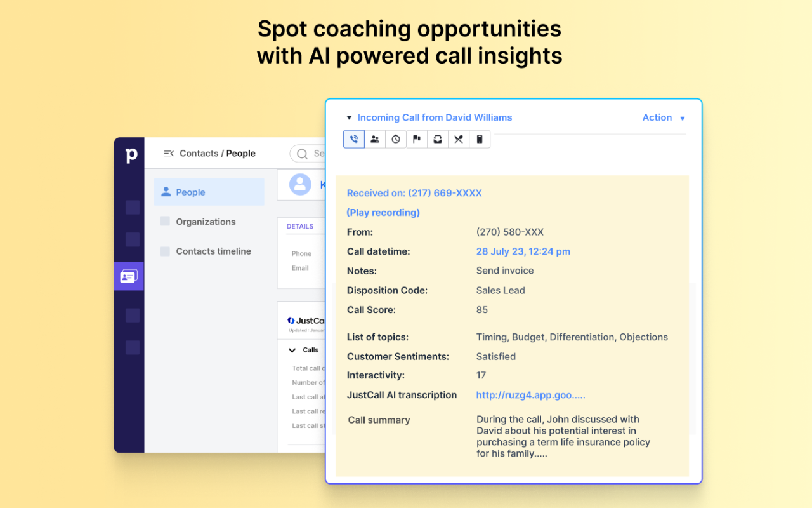Select the People section in the sidebar
This screenshot has width=812, height=508.
pyautogui.click(x=189, y=192)
